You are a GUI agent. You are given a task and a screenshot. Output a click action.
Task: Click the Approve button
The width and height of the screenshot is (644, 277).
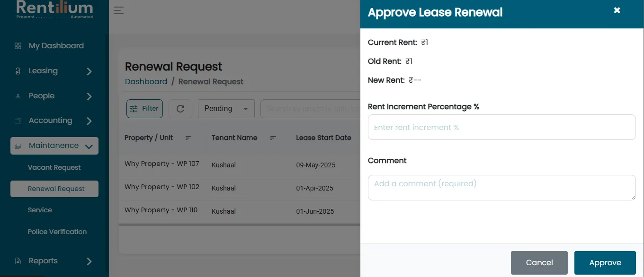tap(605, 263)
